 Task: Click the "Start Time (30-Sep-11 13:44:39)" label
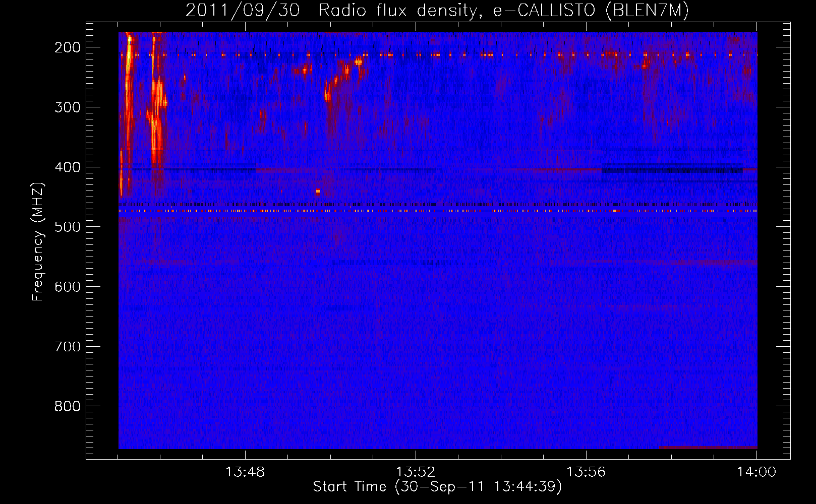tap(437, 487)
